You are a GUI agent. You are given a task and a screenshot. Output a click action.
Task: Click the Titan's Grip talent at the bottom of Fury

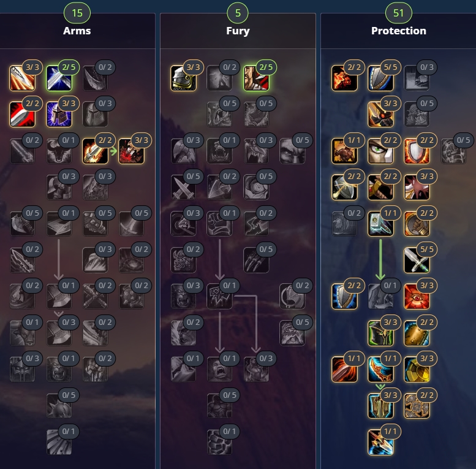click(x=219, y=443)
